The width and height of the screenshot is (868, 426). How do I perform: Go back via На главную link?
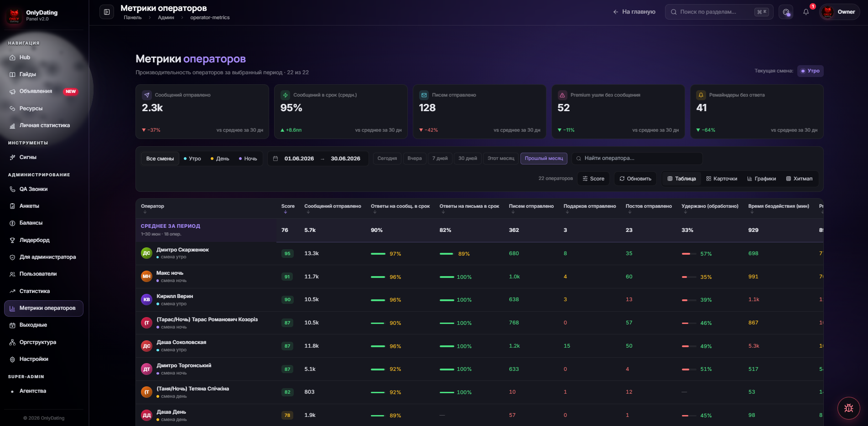click(x=634, y=12)
